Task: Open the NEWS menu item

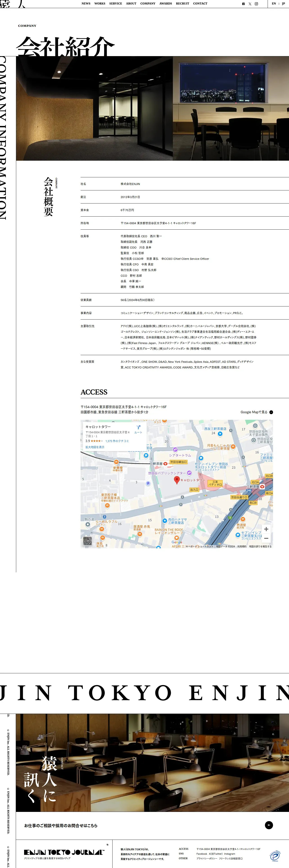Action: click(x=86, y=4)
